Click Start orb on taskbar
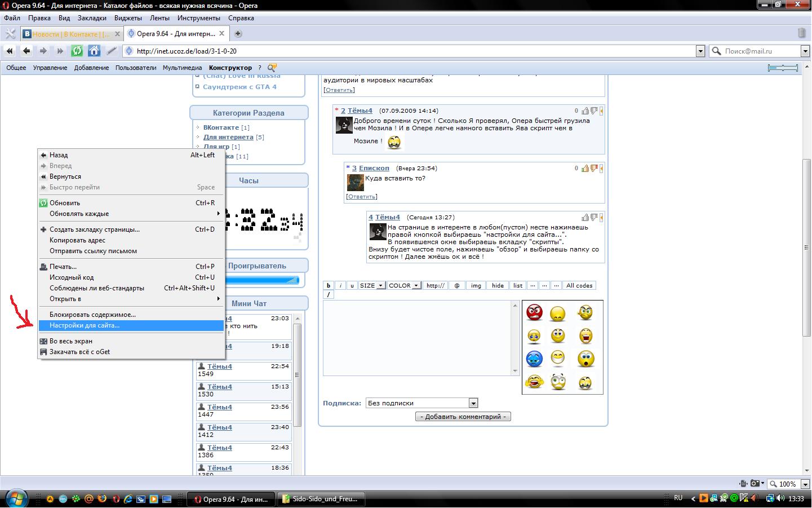 tap(16, 498)
